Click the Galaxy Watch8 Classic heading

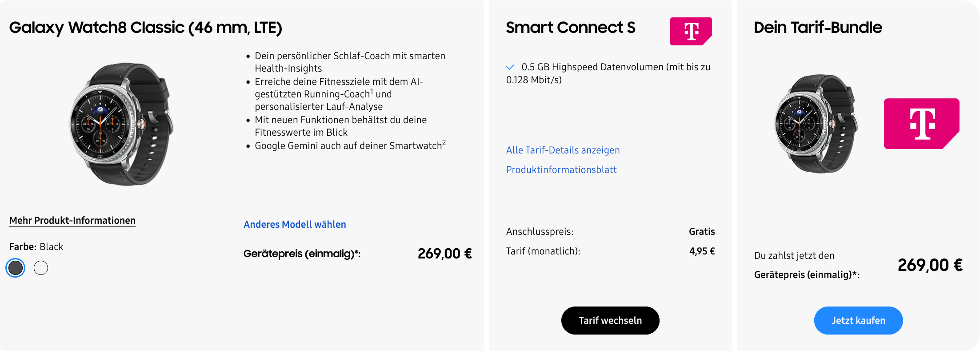tap(145, 28)
